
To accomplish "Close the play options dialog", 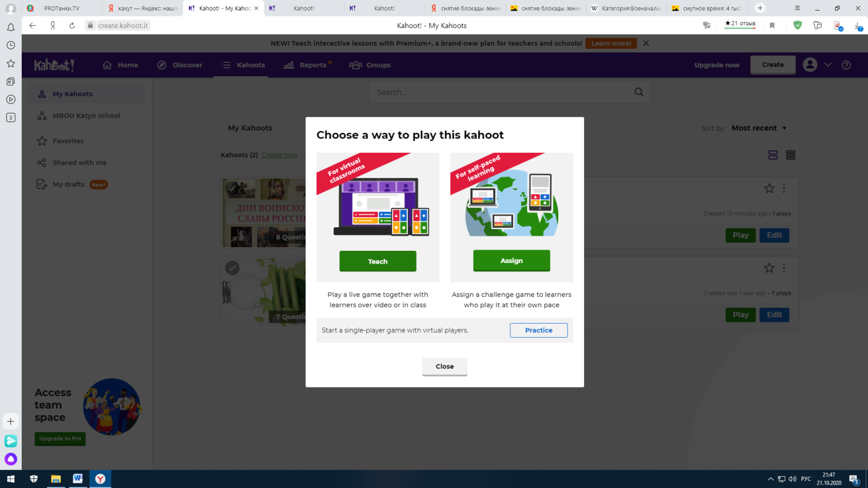I will click(445, 366).
